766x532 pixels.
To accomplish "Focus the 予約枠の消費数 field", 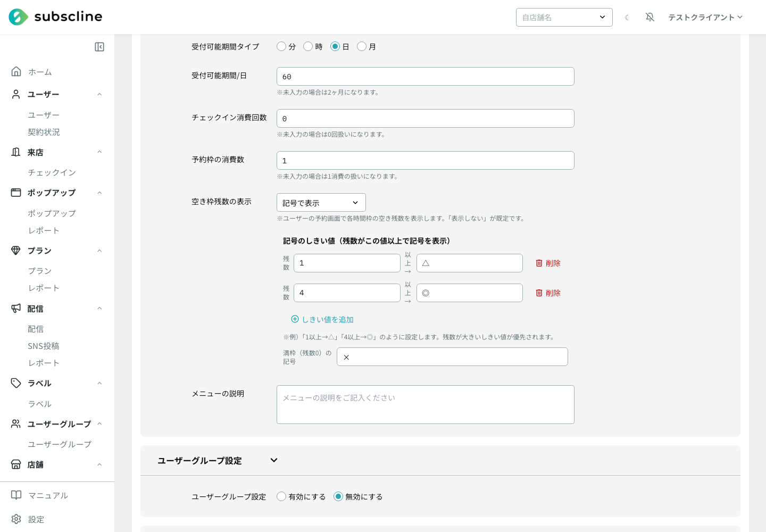I will pyautogui.click(x=426, y=160).
